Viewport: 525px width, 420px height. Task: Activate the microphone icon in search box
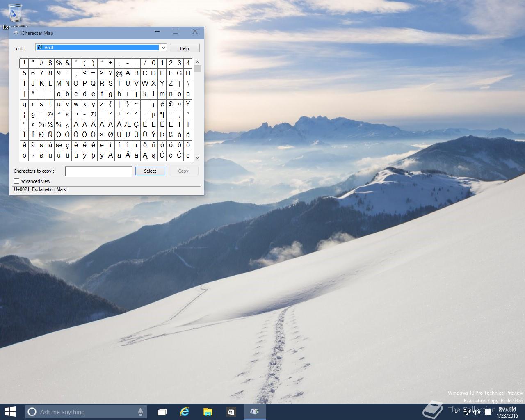point(140,412)
